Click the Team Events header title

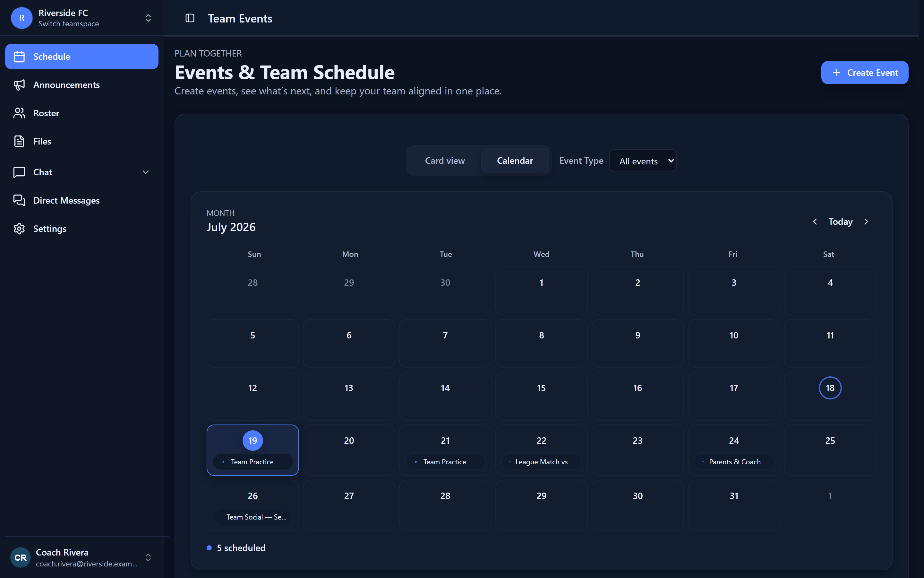[240, 18]
